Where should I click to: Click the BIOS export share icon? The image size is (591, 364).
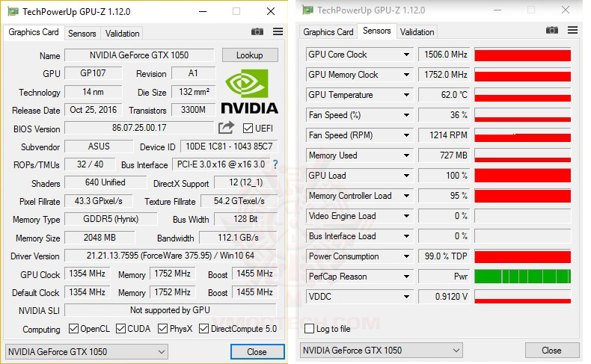(x=226, y=128)
